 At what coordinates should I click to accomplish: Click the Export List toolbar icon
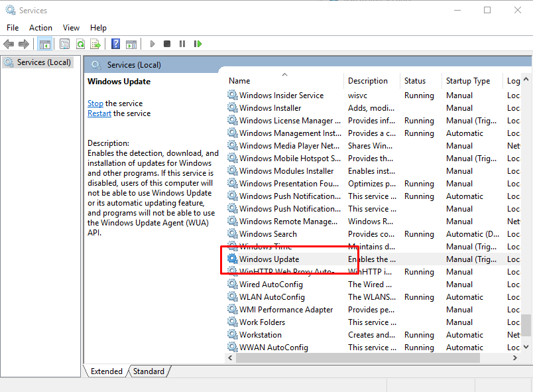(x=95, y=44)
